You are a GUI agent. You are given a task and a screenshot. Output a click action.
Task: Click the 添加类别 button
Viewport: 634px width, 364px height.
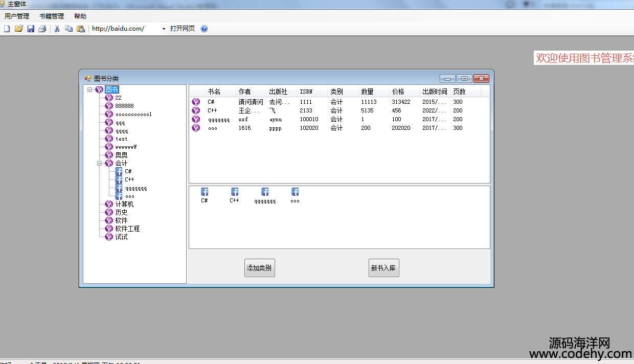pyautogui.click(x=259, y=268)
